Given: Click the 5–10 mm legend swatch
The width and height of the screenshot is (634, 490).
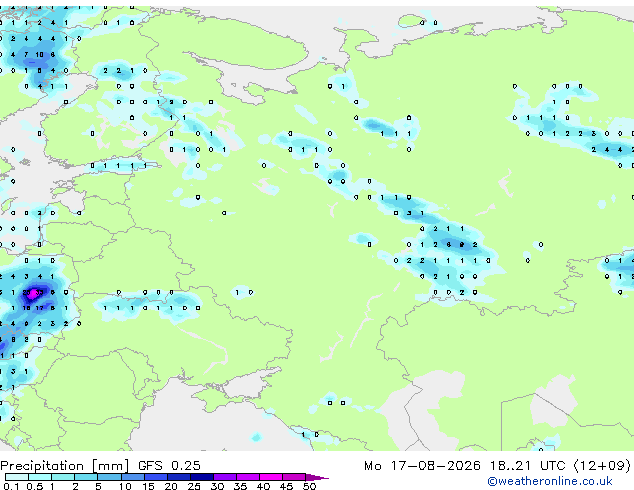Looking at the screenshot, I should coord(110,477).
